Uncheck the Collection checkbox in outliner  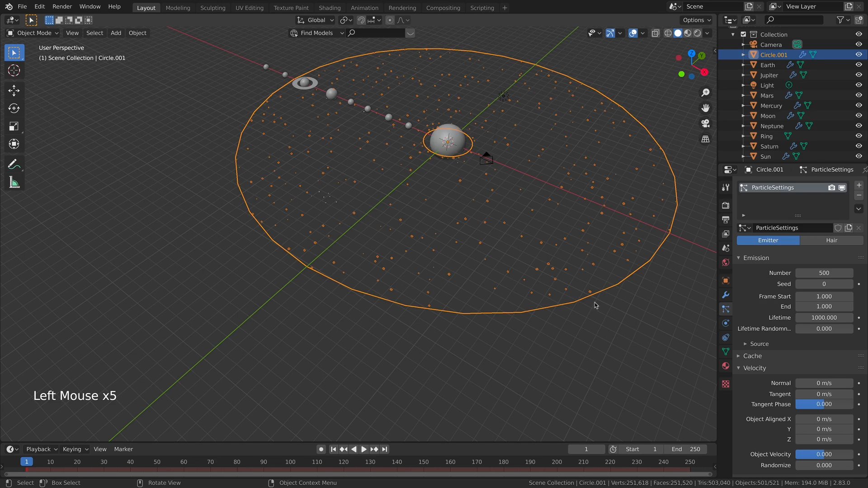743,34
